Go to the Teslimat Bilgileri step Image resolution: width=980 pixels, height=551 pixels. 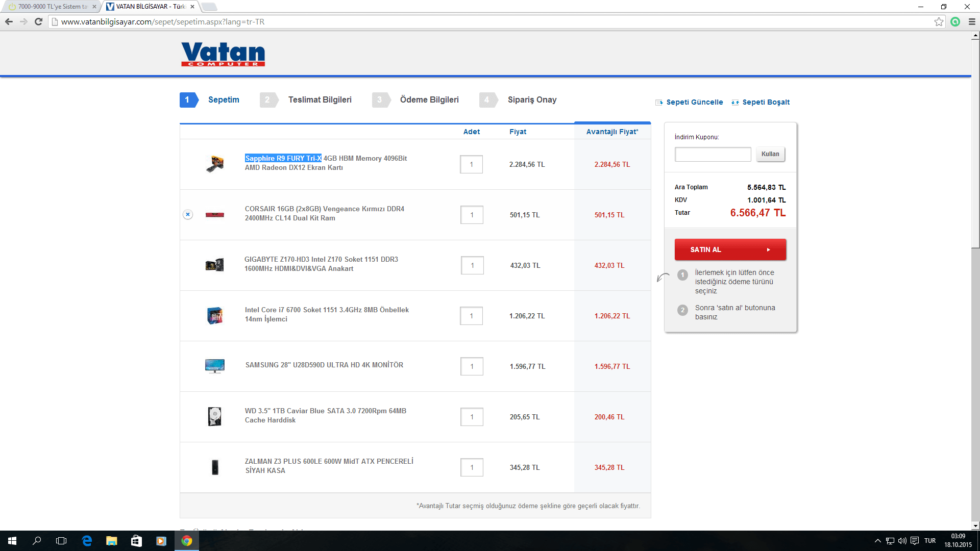tap(320, 100)
